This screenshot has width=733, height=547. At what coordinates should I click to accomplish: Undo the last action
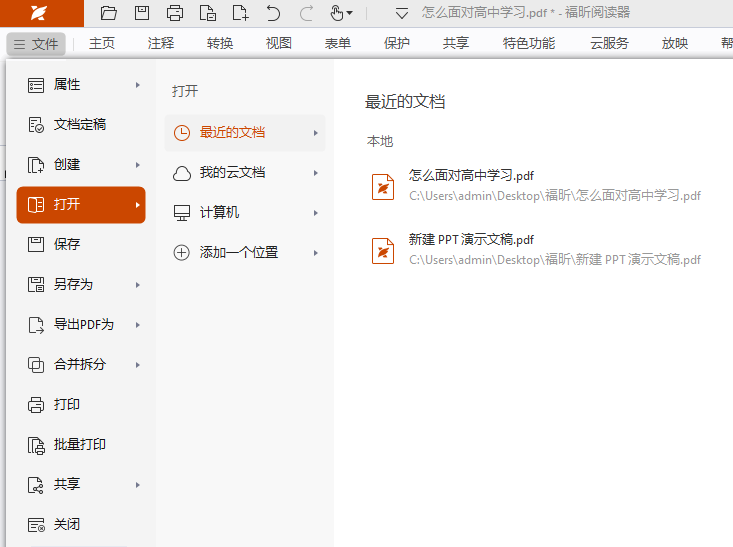tap(273, 13)
